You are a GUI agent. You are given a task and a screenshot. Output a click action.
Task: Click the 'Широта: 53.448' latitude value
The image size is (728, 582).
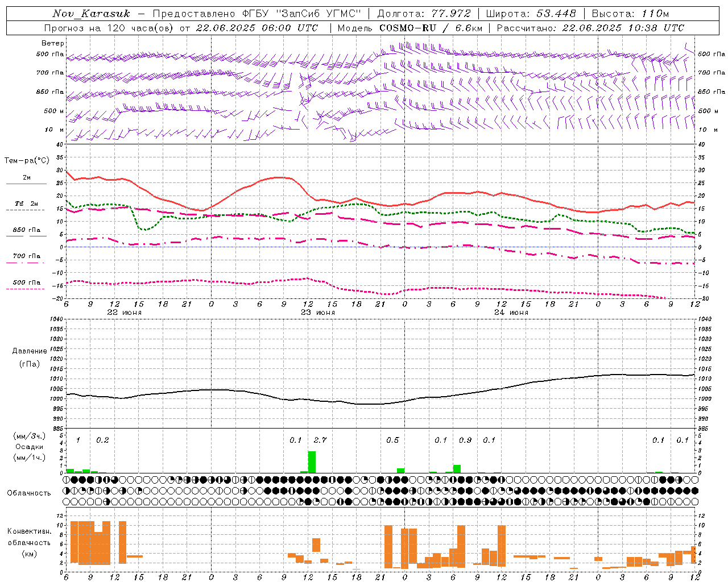pyautogui.click(x=531, y=14)
